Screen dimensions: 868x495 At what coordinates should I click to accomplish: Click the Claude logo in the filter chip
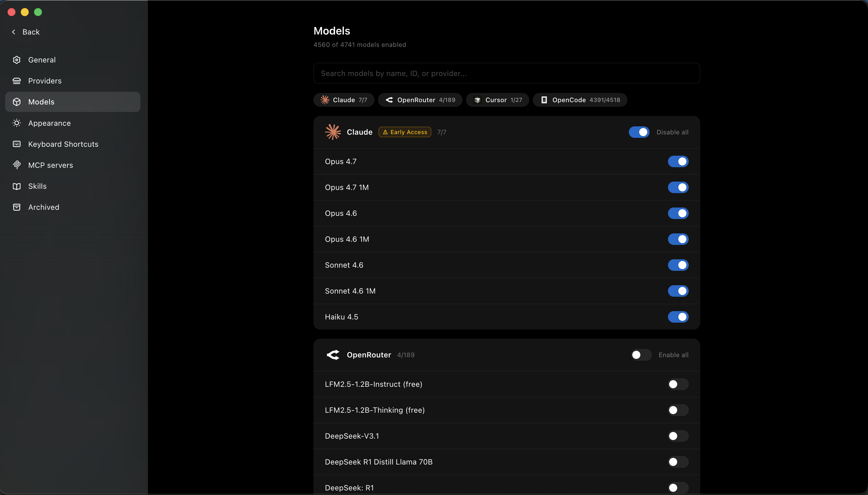tap(325, 100)
